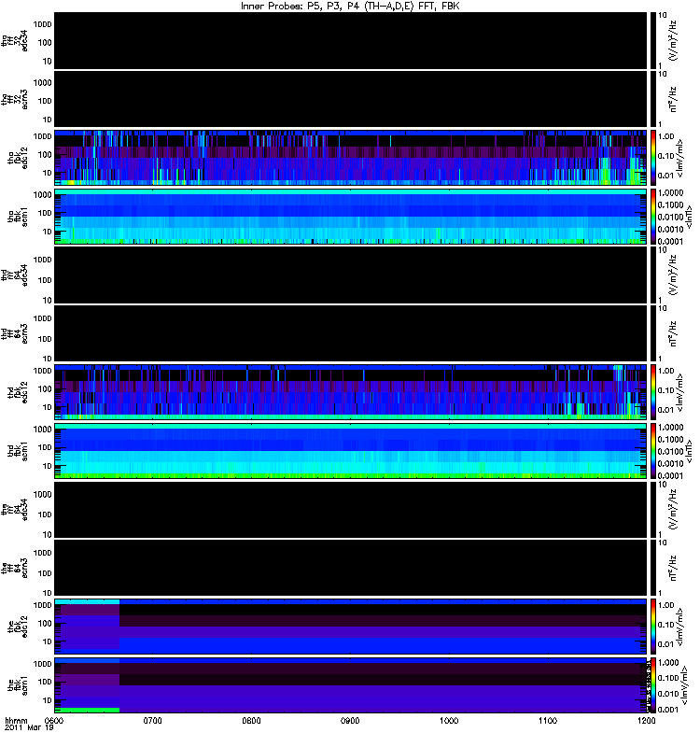Click the "tha fff 32 scm3" panel label

tap(14, 100)
